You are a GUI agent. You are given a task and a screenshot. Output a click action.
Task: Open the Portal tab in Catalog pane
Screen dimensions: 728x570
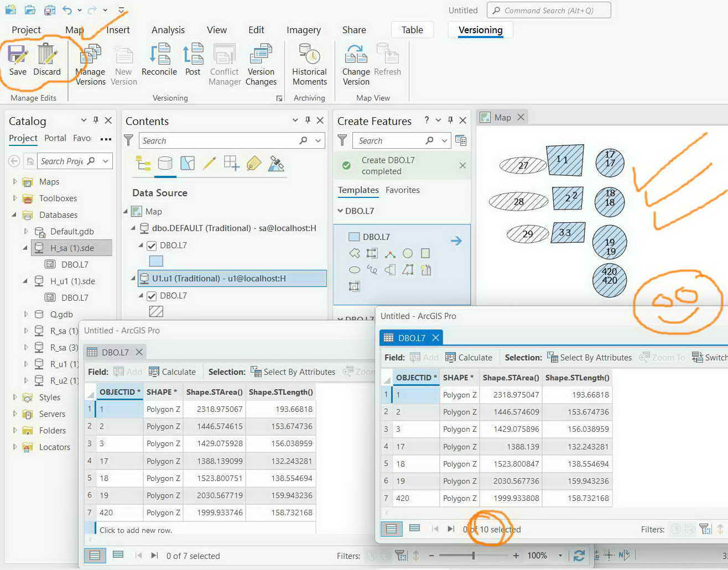(x=55, y=138)
